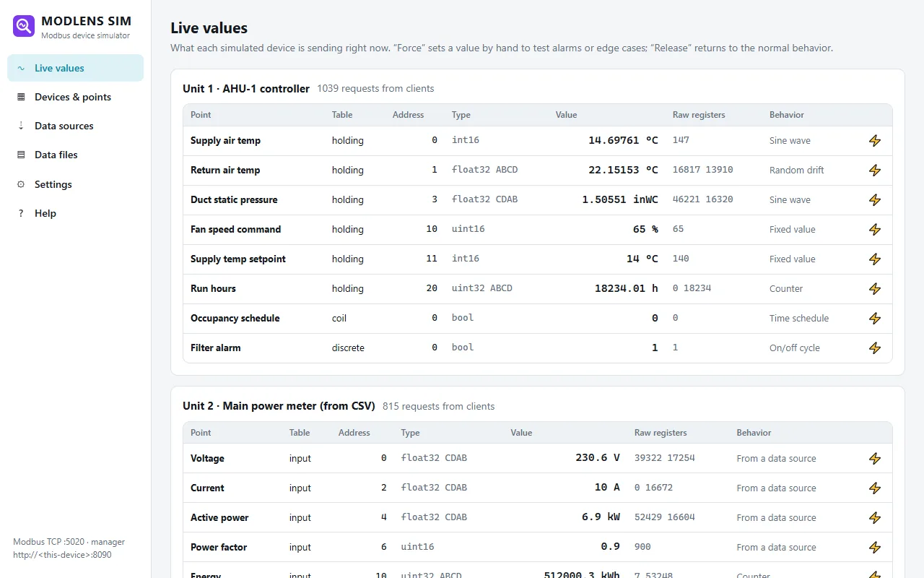Click raw registers 16817 13910
Screen dimensions: 924x578
coord(702,170)
